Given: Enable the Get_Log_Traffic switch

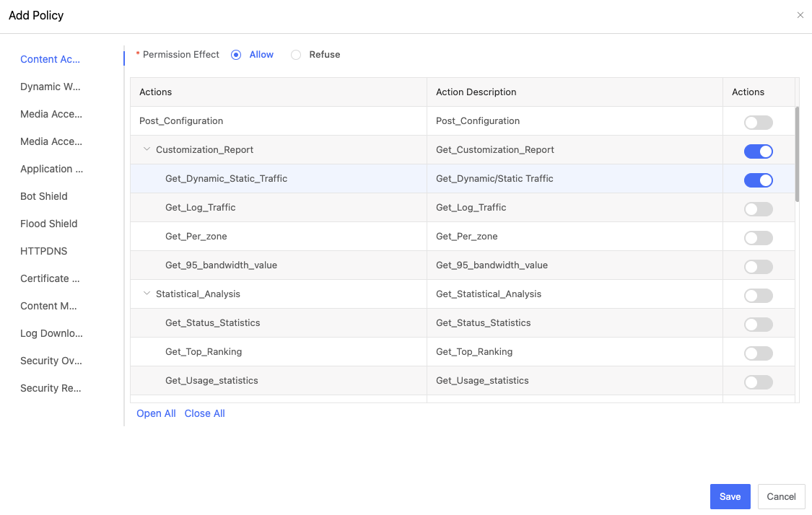Looking at the screenshot, I should click(758, 209).
